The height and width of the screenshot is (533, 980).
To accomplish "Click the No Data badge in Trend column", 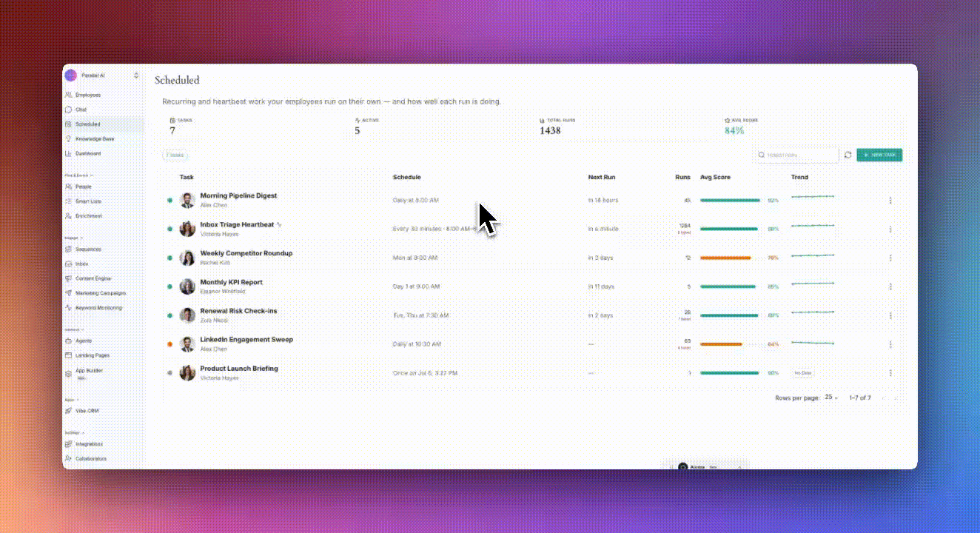I will click(x=802, y=373).
